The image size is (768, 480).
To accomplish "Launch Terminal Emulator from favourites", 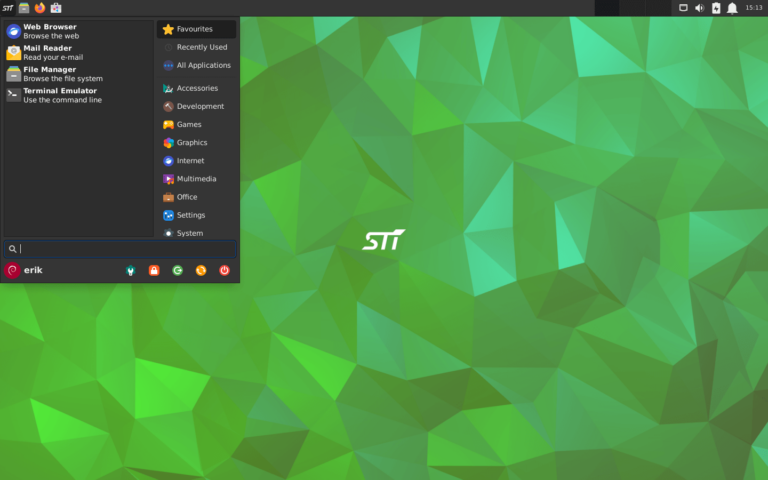I will coord(78,95).
